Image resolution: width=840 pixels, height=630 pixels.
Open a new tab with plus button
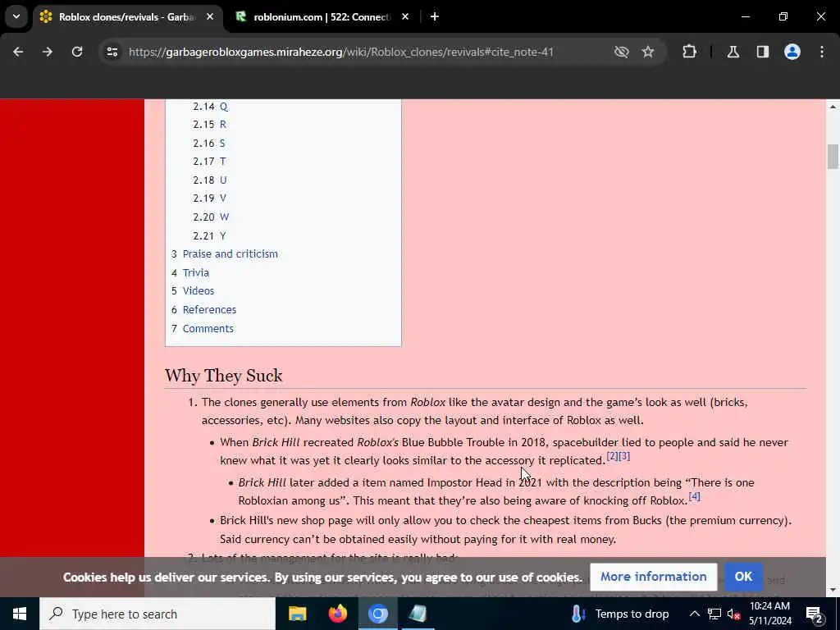click(x=435, y=16)
